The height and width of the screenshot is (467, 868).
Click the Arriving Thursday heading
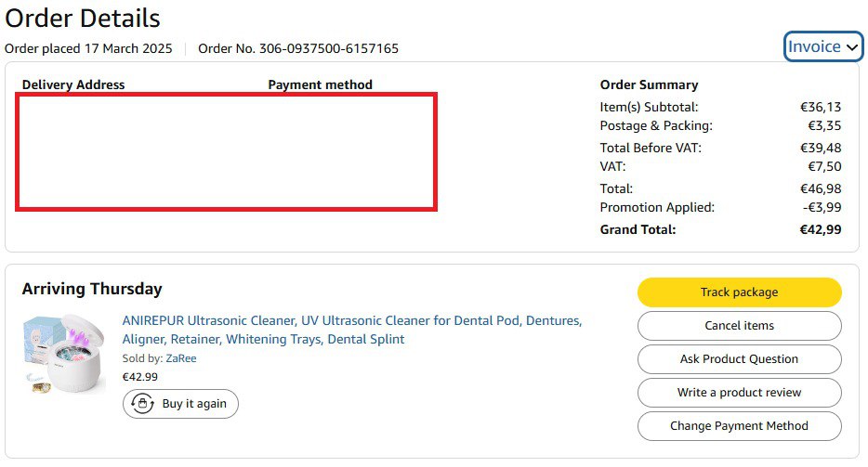(x=92, y=289)
